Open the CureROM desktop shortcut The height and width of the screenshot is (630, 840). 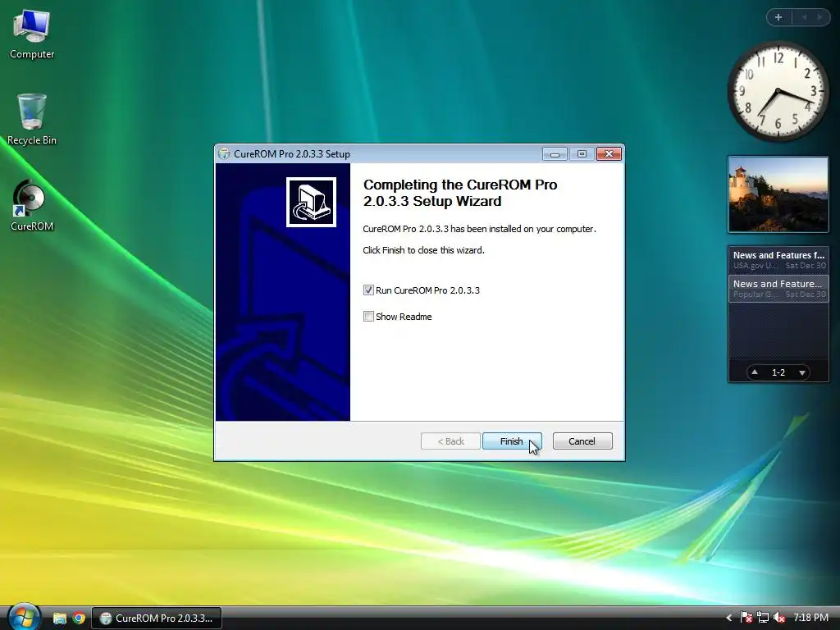point(31,206)
